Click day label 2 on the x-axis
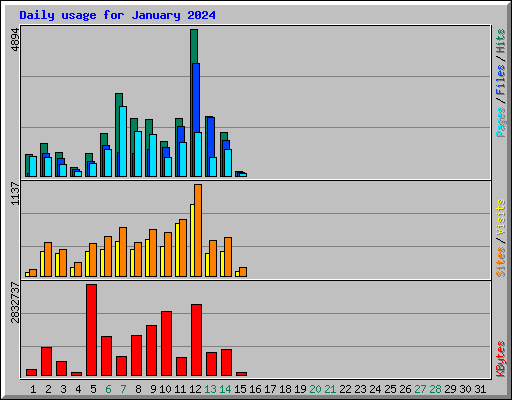Image resolution: width=512 pixels, height=400 pixels. click(48, 389)
